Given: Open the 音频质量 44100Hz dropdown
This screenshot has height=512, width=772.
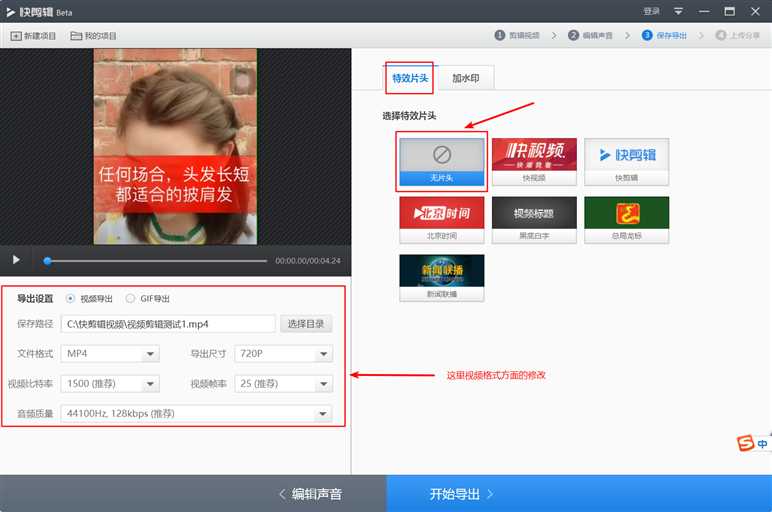Looking at the screenshot, I should click(x=196, y=414).
